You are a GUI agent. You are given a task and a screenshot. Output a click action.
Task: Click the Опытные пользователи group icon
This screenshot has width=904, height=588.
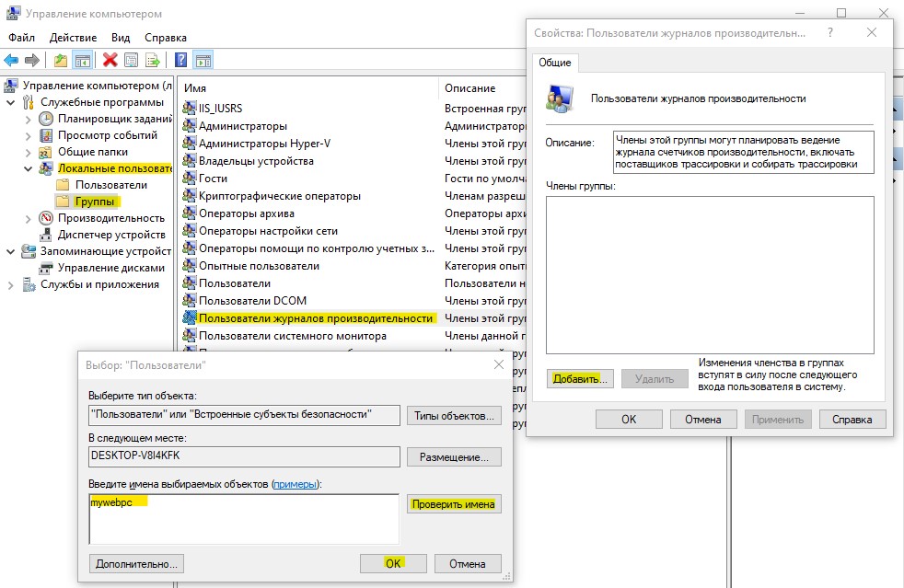pos(189,266)
